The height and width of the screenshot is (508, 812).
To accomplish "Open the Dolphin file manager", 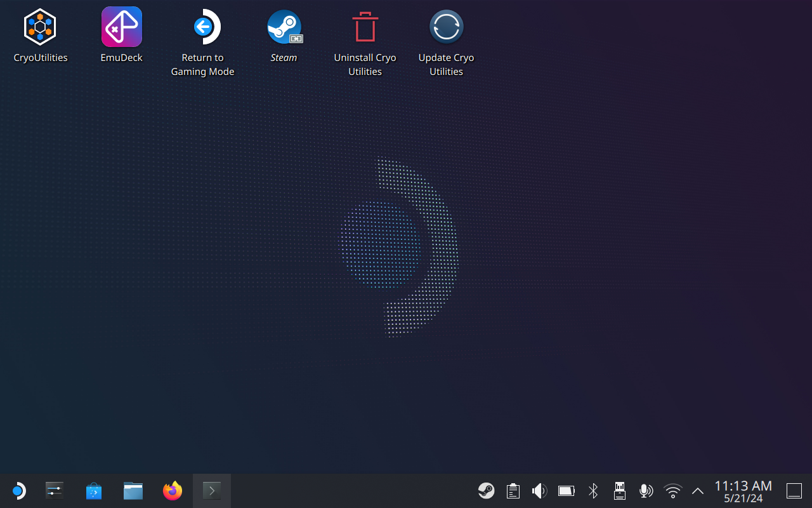I will pyautogui.click(x=133, y=491).
